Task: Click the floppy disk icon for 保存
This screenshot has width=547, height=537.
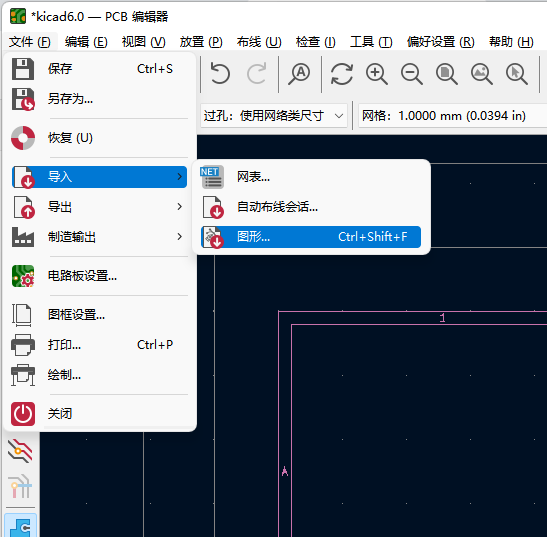Action: coord(23,69)
